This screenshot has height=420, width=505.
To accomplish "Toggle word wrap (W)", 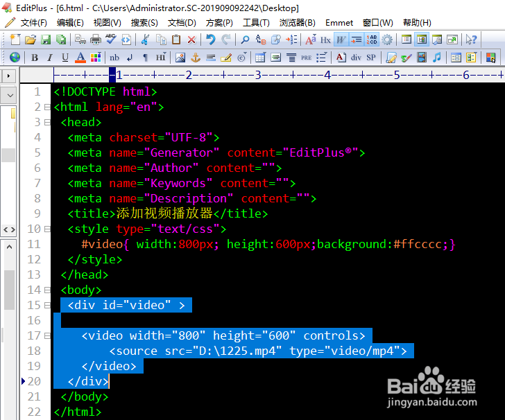I will tap(341, 40).
